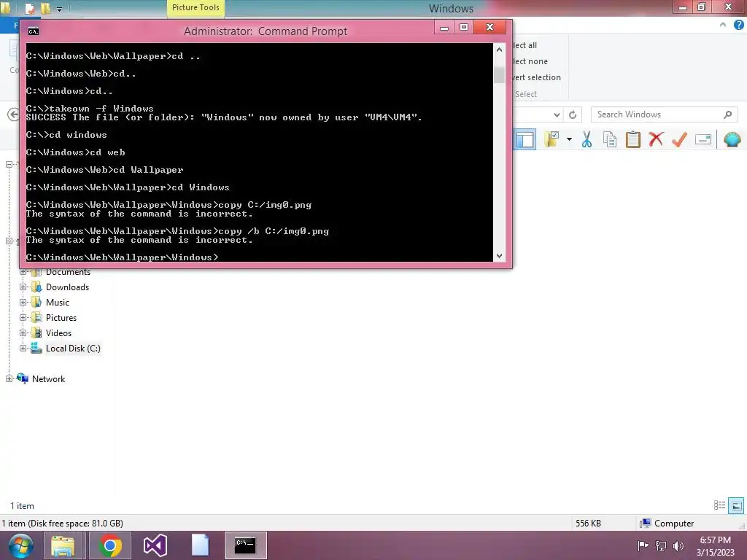Select Videos folder in navigation tree
The width and height of the screenshot is (747, 560).
[x=58, y=332]
